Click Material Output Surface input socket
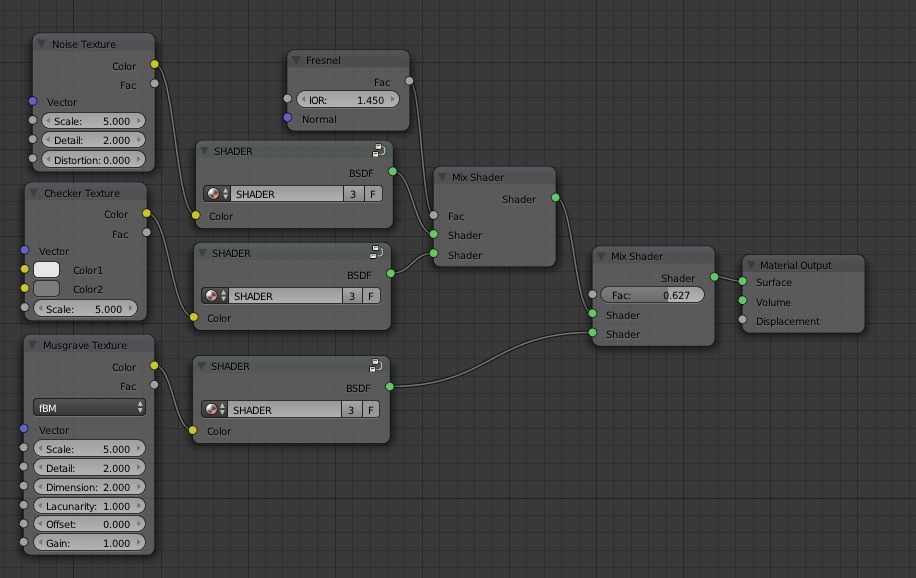The width and height of the screenshot is (916, 578). coord(742,281)
